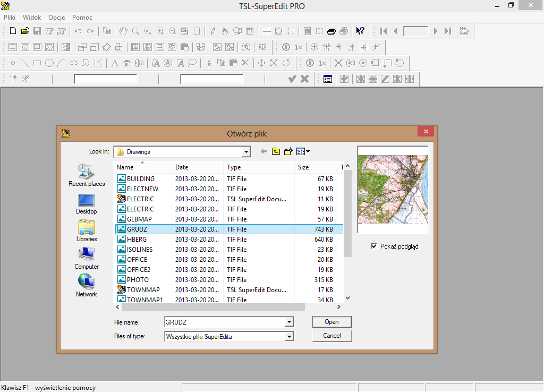544x392 pixels.
Task: Select the BUILDING file
Action: click(x=229, y=179)
